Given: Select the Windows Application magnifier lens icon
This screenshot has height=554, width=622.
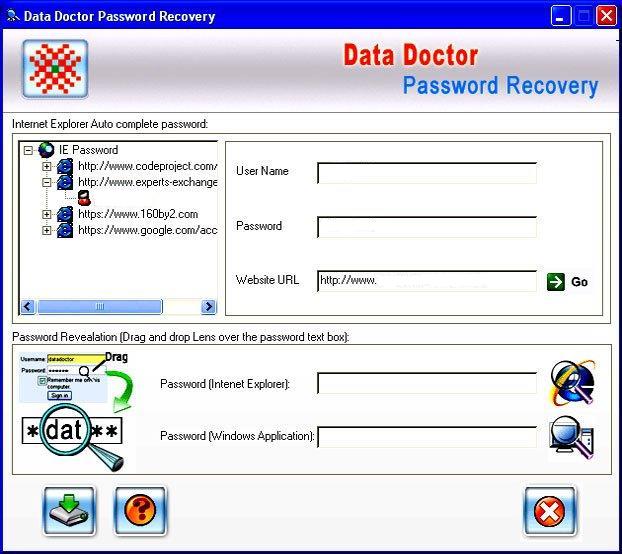Looking at the screenshot, I should pyautogui.click(x=572, y=438).
